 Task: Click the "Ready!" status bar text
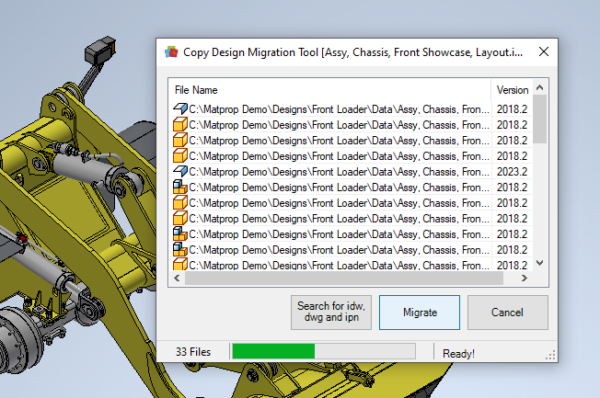[x=458, y=353]
